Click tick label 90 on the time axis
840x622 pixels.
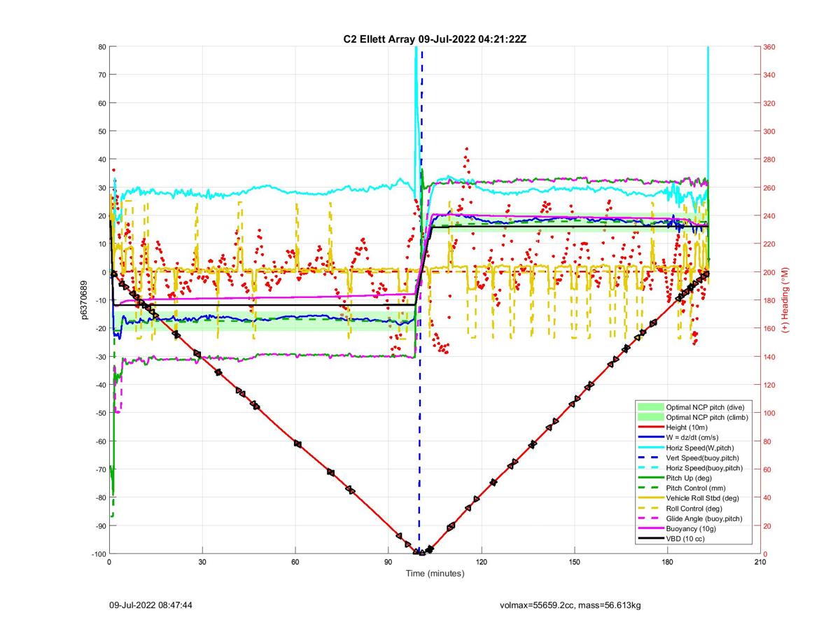388,562
